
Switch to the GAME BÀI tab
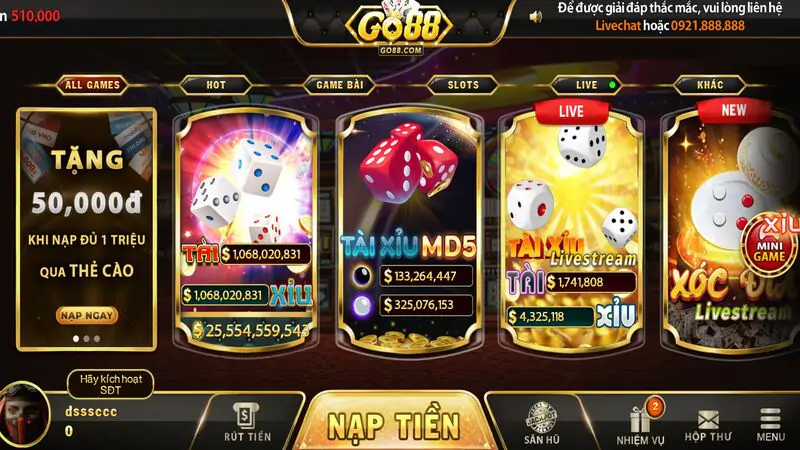coord(340,85)
